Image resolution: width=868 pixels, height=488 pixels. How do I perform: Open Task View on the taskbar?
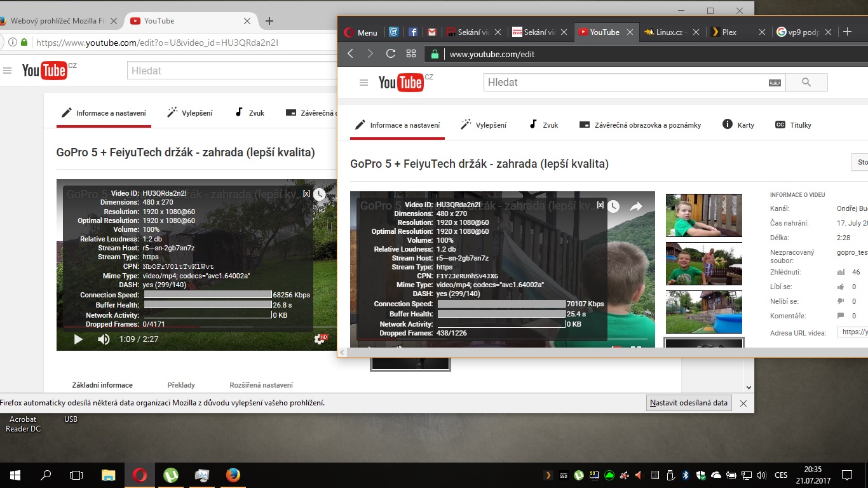coord(76,475)
